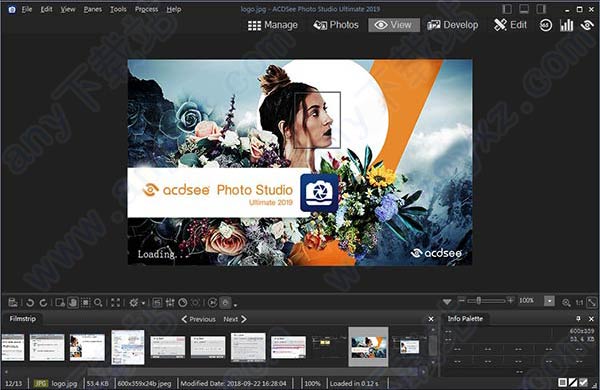
Task: Rotate the image right
Action: (43, 303)
